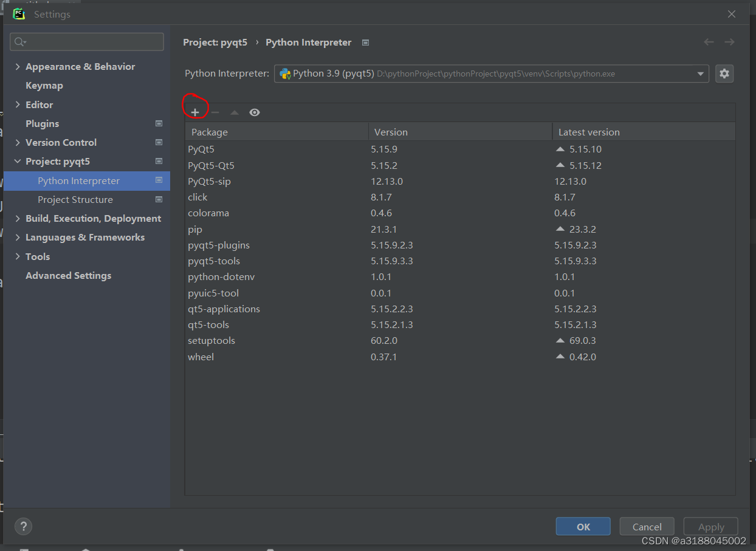Expand Build, Execution, Deployment section
Viewport: 756px width, 551px height.
(x=18, y=218)
